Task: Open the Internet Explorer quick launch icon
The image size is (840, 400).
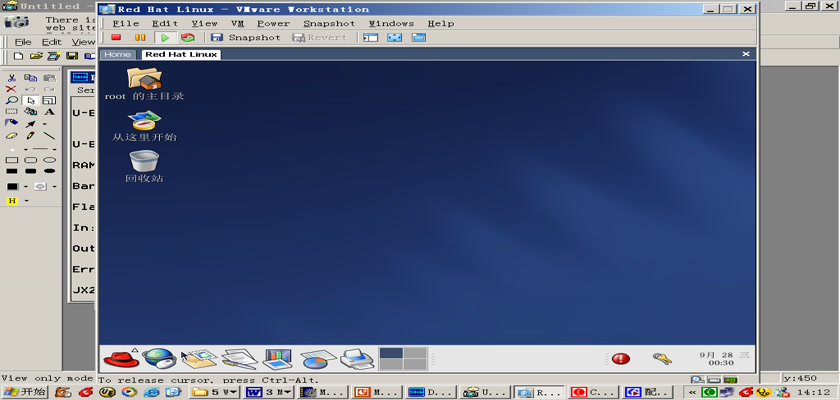Action: 152,392
